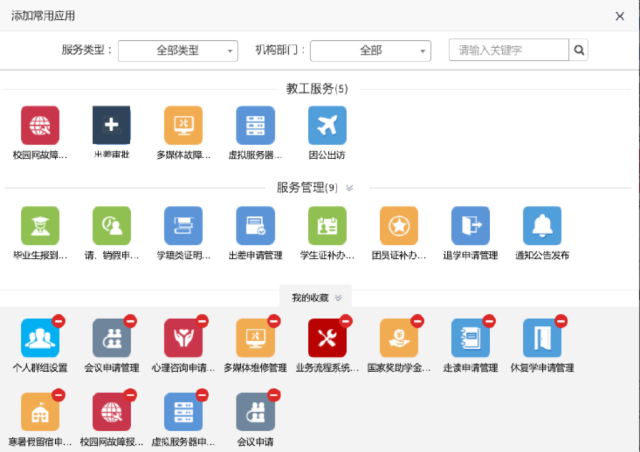Remove 会议申请管理 using its minus badge
The height and width of the screenshot is (452, 640).
(x=130, y=321)
